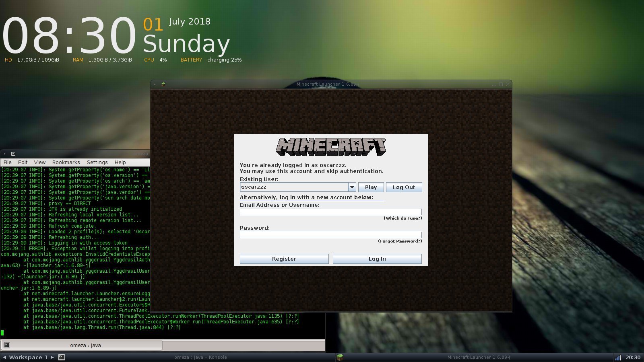Image resolution: width=644 pixels, height=362 pixels.
Task: Click the 'Refresh complete.' terminal line
Action: (x=48, y=226)
